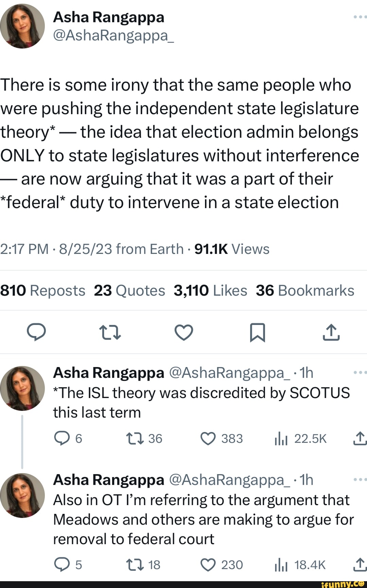Screen dimensions: 367x588
Task: View the 23 Quotes list
Action: tap(129, 291)
